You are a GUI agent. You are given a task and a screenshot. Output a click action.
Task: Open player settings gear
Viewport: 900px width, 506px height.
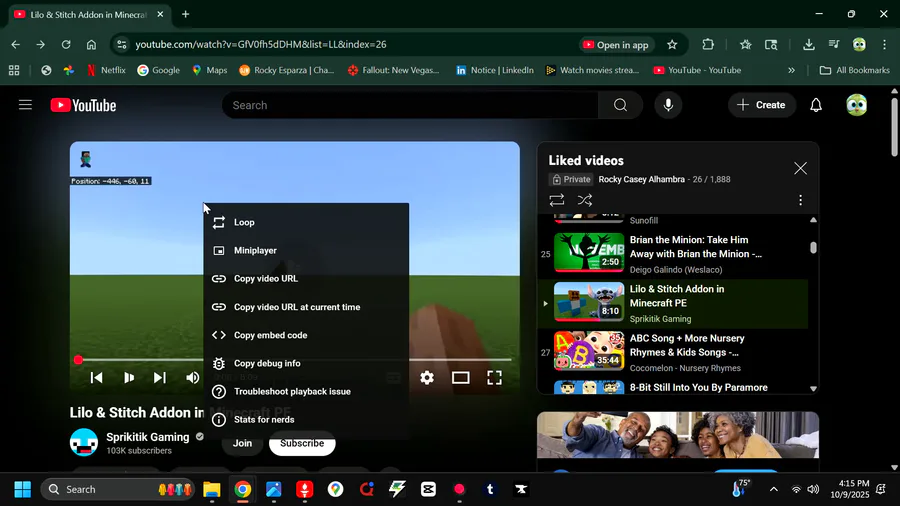coord(426,377)
